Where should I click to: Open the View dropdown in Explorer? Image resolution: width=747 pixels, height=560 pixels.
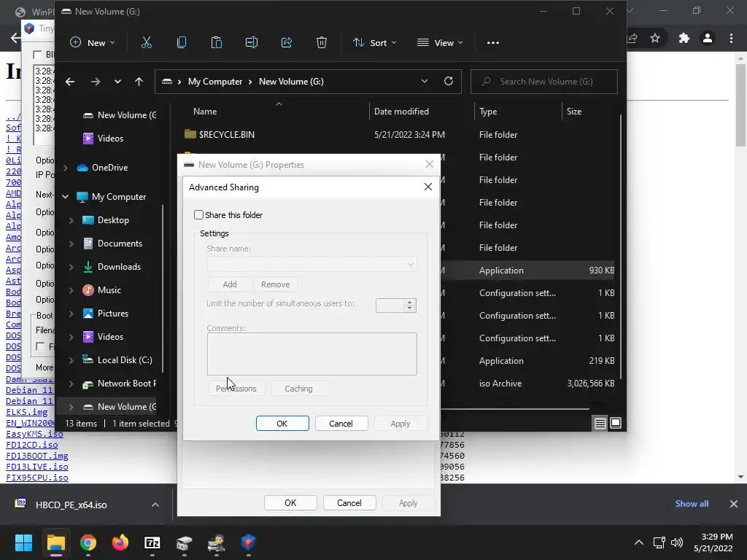440,42
